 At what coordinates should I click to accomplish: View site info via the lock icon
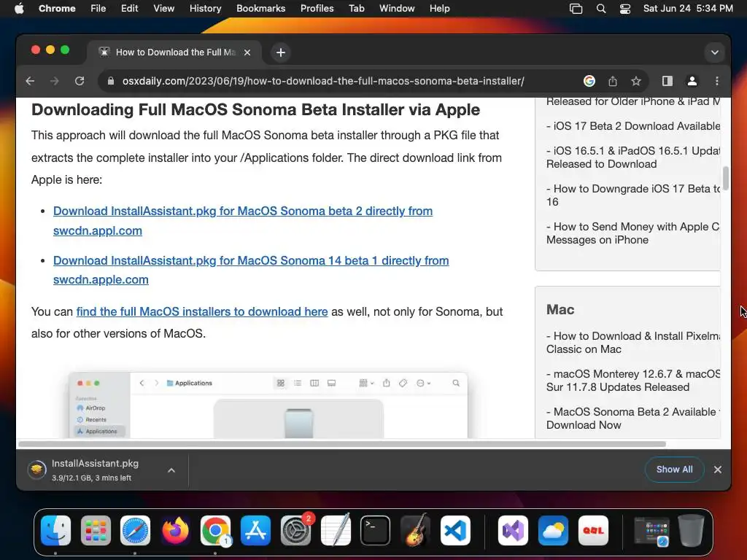point(111,81)
